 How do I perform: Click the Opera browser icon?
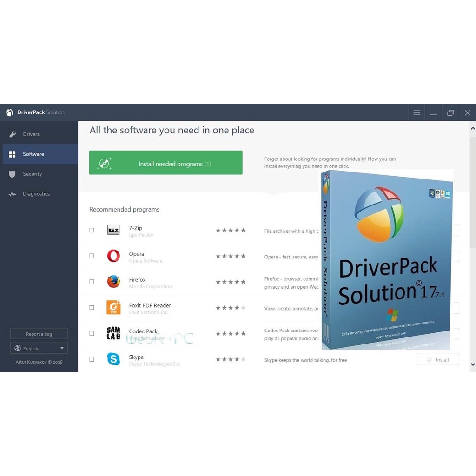tap(113, 256)
